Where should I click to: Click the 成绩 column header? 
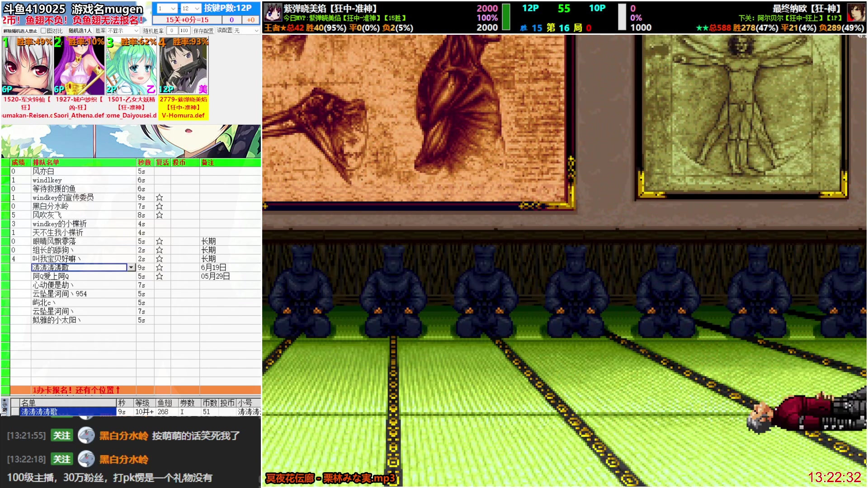tap(20, 163)
